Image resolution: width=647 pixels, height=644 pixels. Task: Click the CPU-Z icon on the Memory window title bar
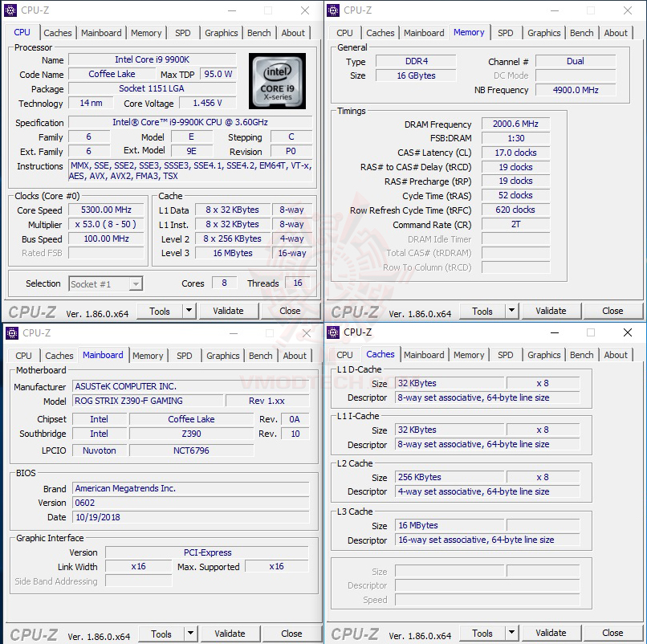332,10
